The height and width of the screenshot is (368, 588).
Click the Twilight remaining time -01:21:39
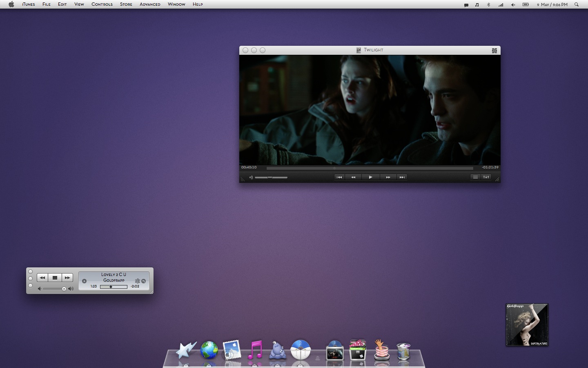490,167
